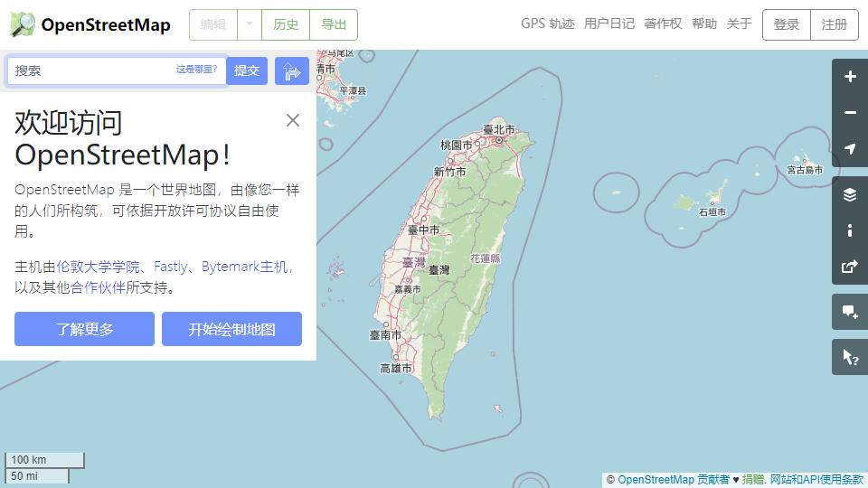Click 花蓮縣 label on map
Image resolution: width=868 pixels, height=488 pixels.
485,258
